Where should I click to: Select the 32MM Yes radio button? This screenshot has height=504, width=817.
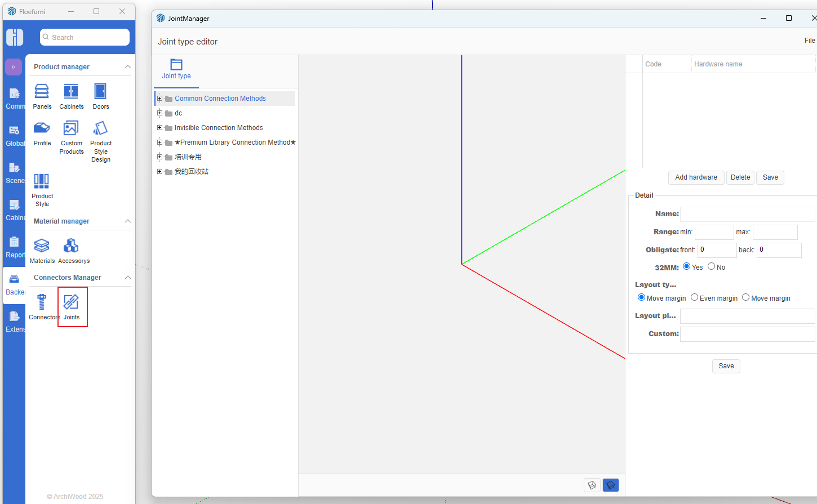[686, 266]
